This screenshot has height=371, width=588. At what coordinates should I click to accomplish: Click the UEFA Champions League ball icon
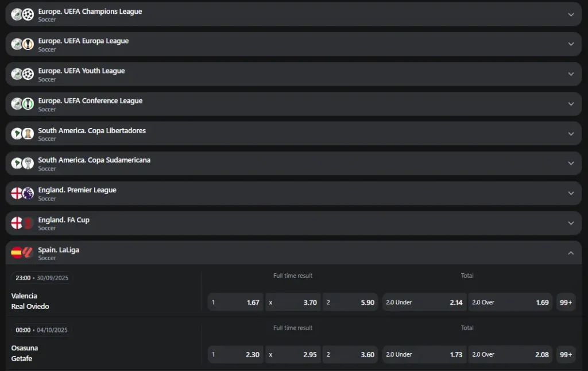28,14
